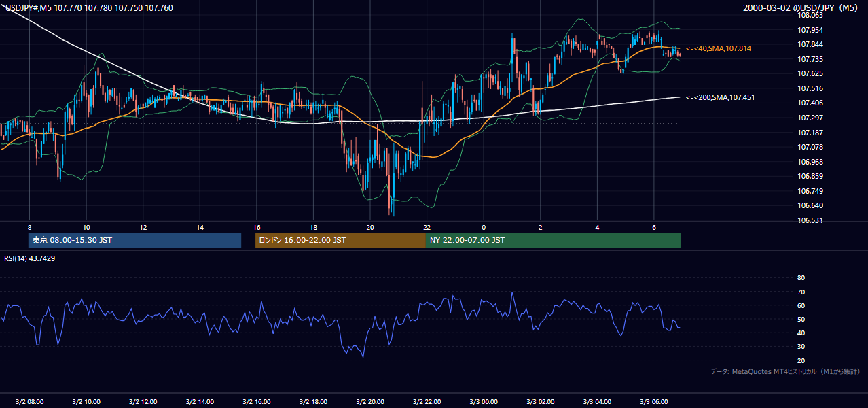The height and width of the screenshot is (408, 868).
Task: Click hour 10 on the price chart time axis
Action: (86, 227)
